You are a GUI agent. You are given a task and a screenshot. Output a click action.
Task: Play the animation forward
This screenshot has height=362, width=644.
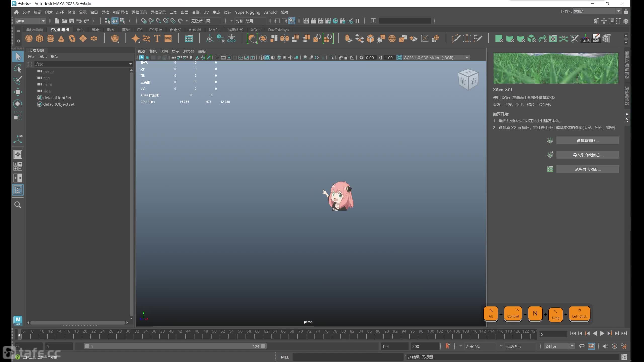[x=602, y=333]
